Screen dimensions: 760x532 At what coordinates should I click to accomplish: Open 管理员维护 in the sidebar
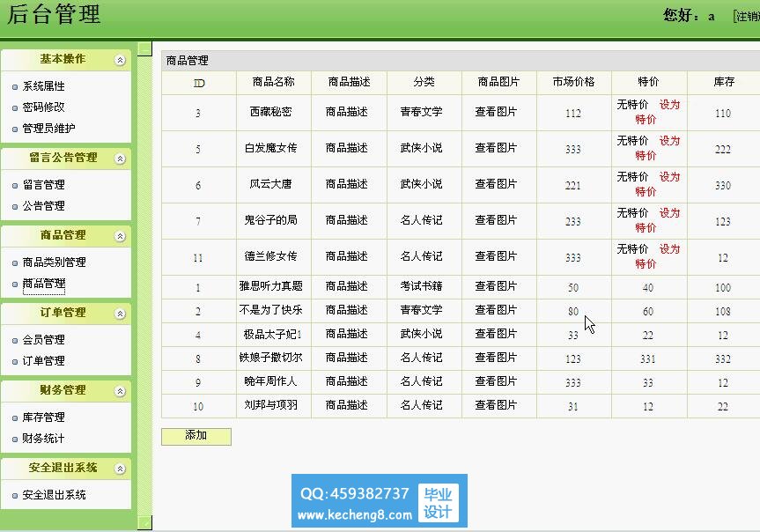[x=49, y=129]
